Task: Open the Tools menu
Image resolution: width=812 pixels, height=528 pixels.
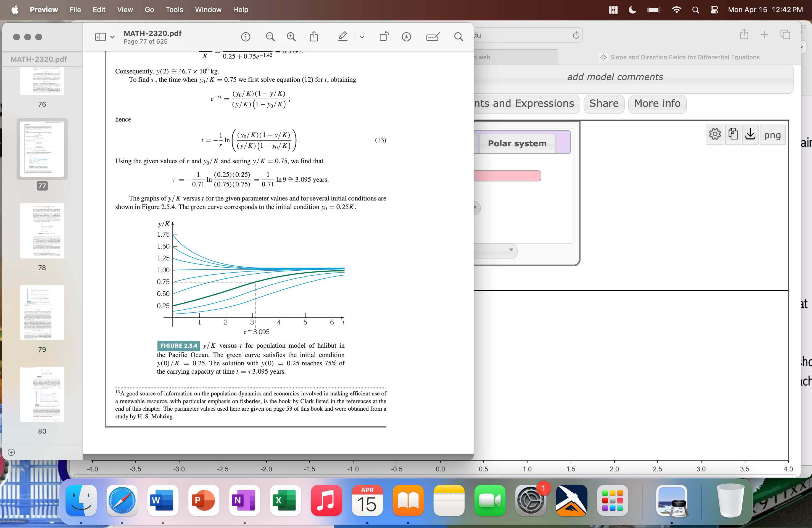Action: pyautogui.click(x=174, y=10)
